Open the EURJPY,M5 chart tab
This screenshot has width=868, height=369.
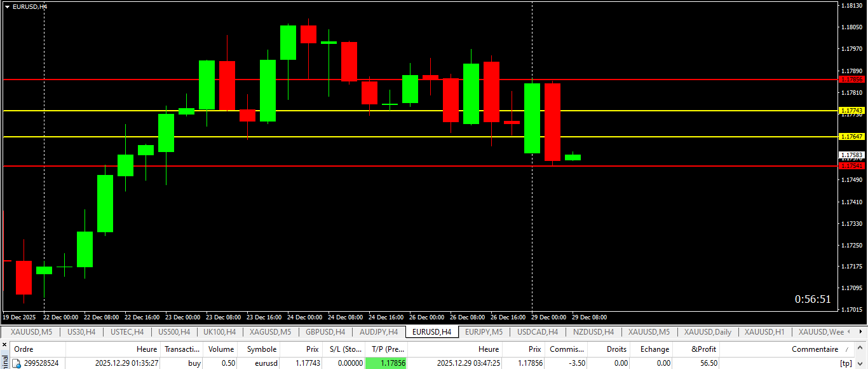coord(484,332)
